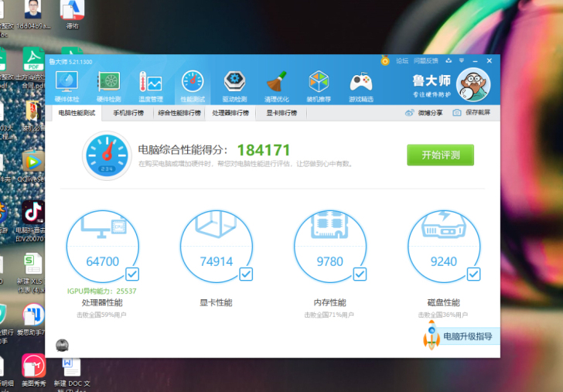Click the 微博分享 share text link
Screen dimensions: 563x392
[x=430, y=113]
